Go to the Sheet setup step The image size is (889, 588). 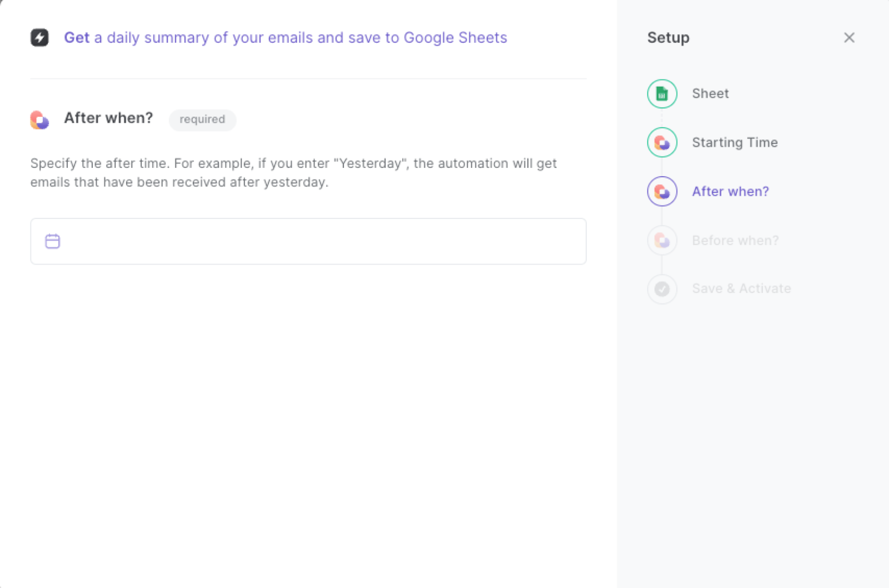[x=710, y=93]
